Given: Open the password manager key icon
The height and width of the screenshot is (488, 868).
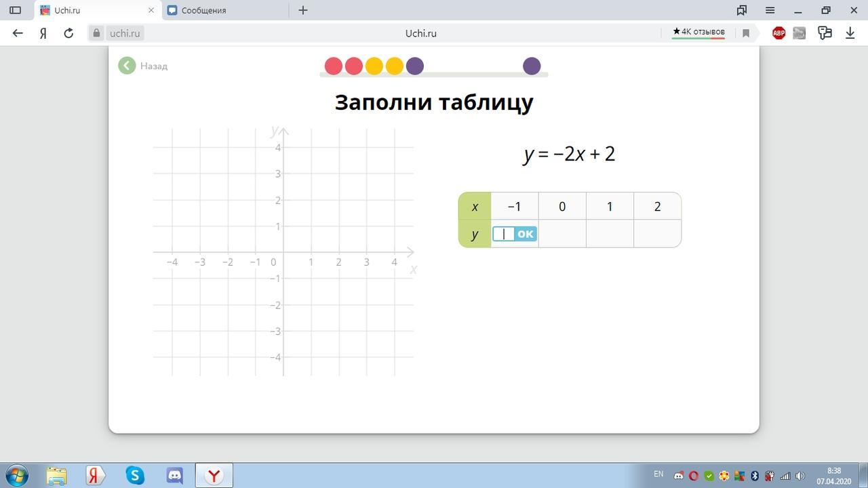Looking at the screenshot, I should pos(825,33).
